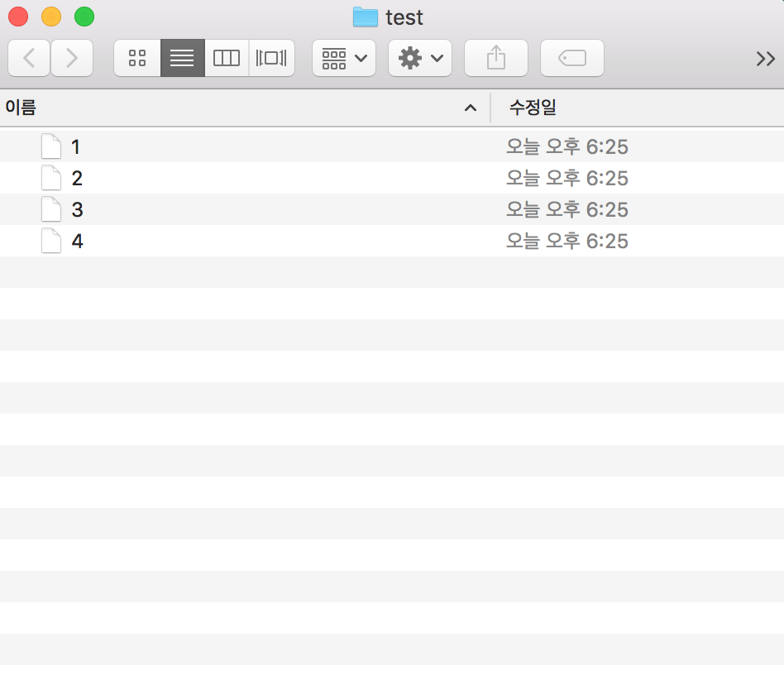This screenshot has height=680, width=784.
Task: Click the document icon of file 2
Action: point(51,178)
